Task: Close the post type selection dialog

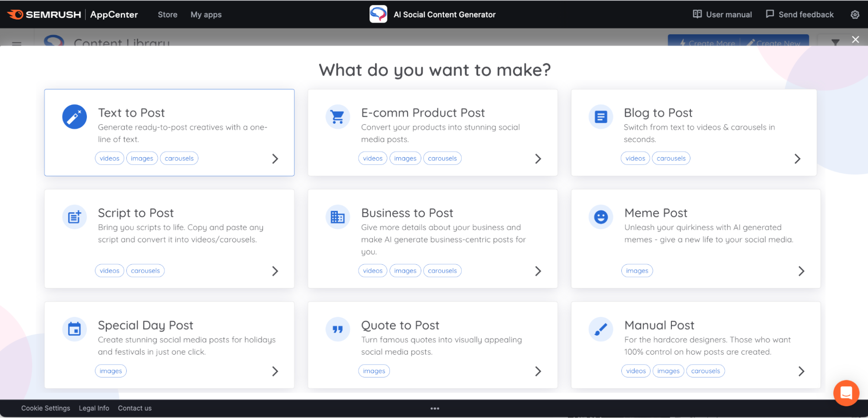Action: point(855,39)
